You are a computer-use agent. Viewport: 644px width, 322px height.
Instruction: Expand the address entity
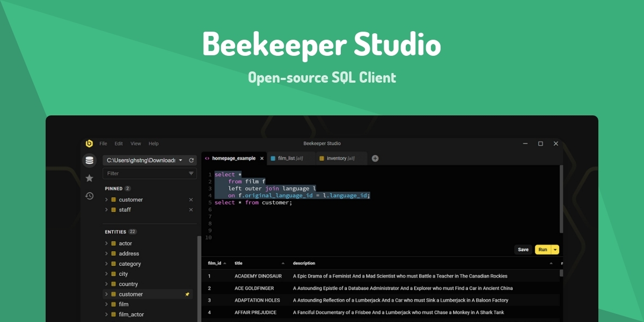(106, 253)
